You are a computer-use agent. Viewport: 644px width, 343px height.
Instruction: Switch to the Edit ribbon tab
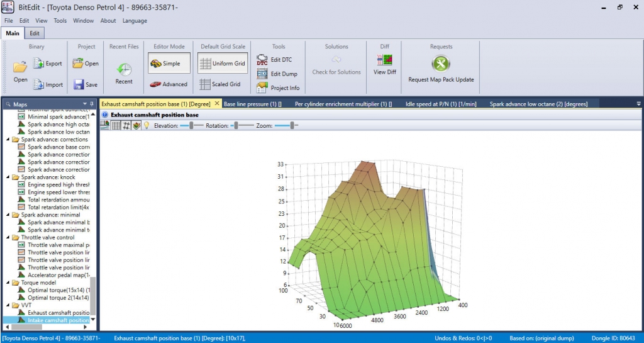coord(35,33)
